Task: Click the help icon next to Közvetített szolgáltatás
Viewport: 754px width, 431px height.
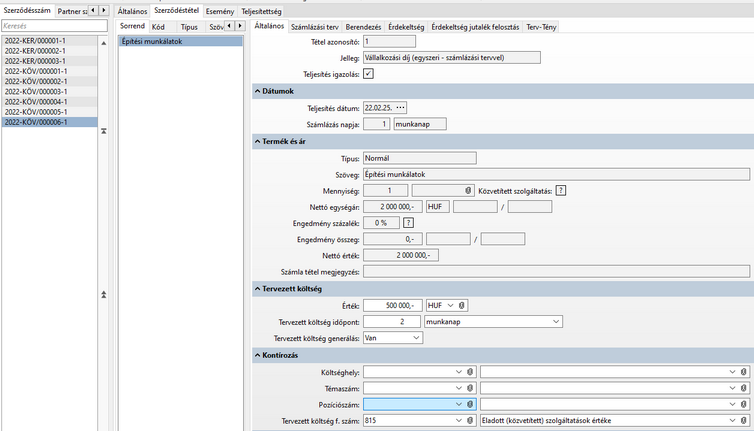Action: 561,190
